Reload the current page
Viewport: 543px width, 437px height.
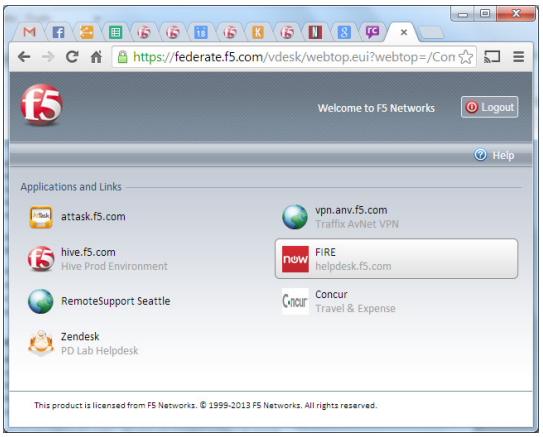click(72, 56)
